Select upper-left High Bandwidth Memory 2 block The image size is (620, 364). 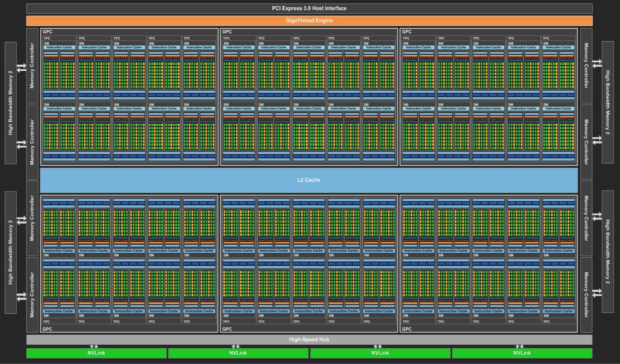(11, 103)
